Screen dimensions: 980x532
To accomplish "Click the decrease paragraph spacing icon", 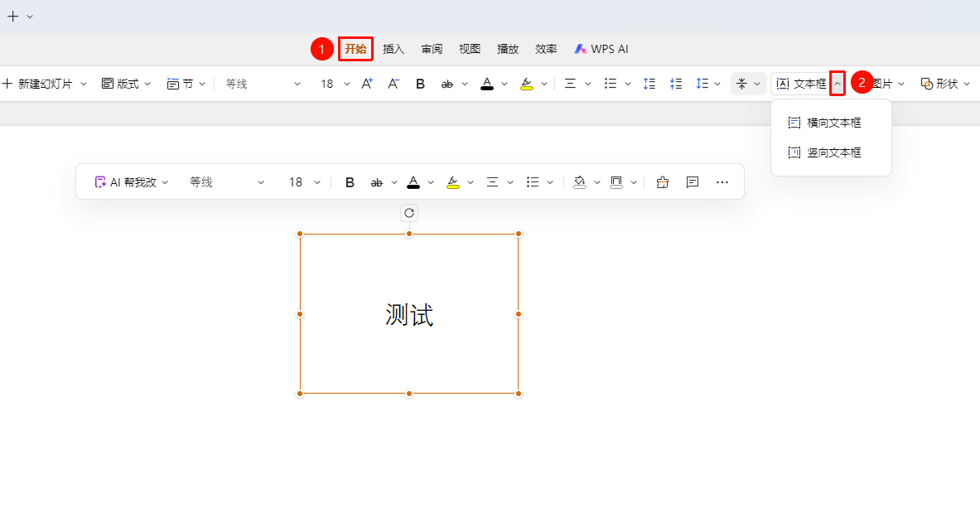I will click(x=676, y=84).
